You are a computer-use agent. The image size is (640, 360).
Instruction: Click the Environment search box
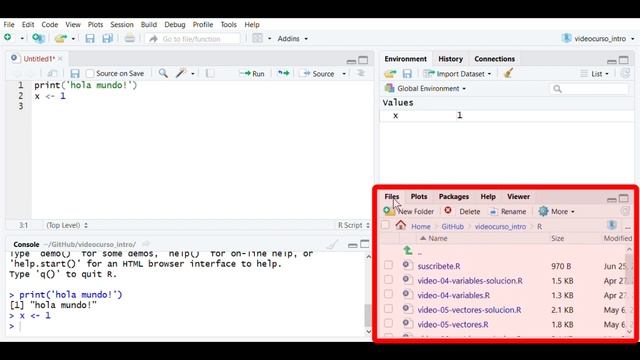[589, 89]
